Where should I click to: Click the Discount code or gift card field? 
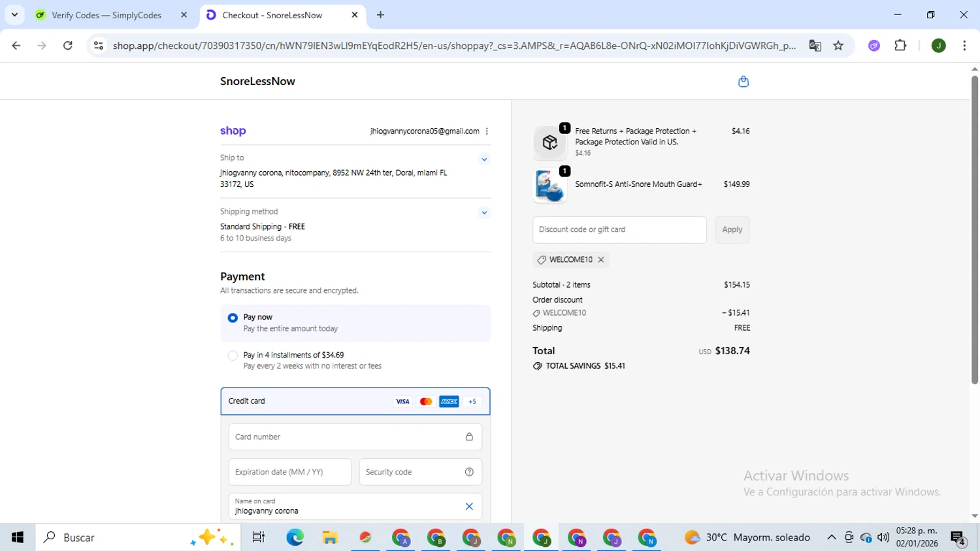pos(619,230)
